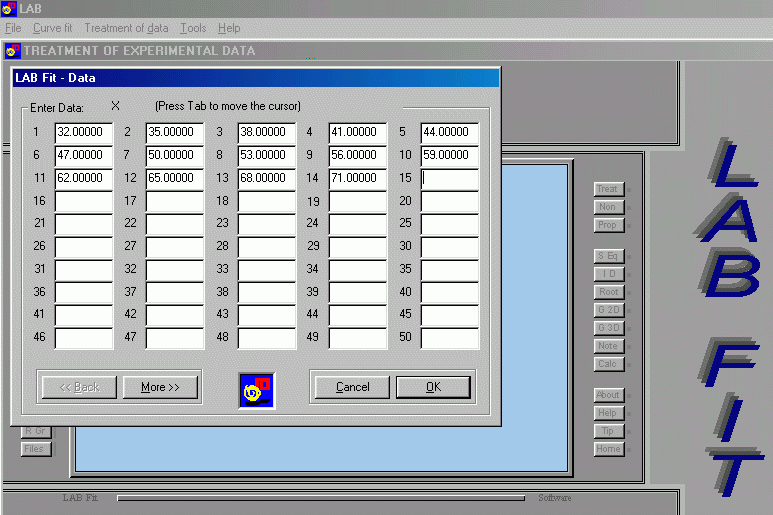Open the Treatment of data menu
Viewport: 773px width, 515px height.
coord(126,28)
